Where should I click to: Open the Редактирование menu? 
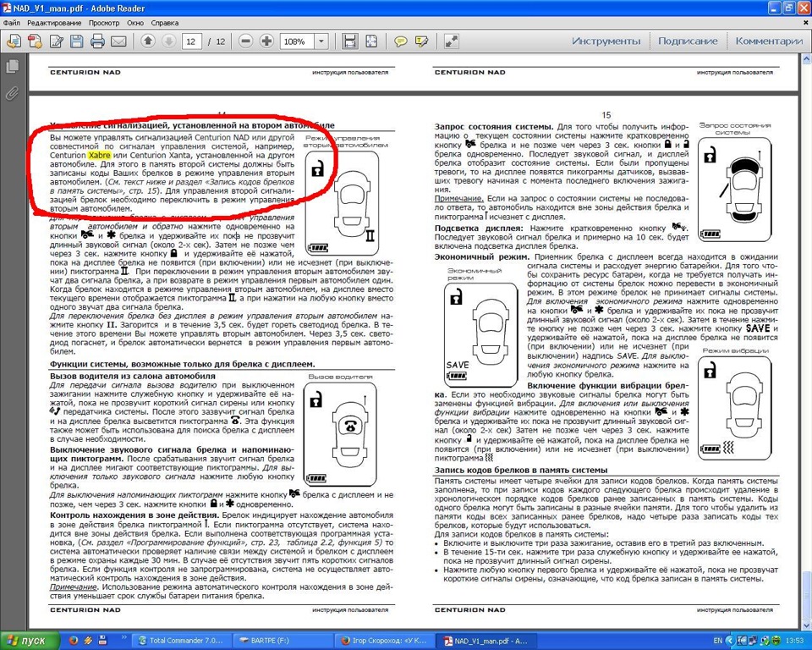coord(54,23)
